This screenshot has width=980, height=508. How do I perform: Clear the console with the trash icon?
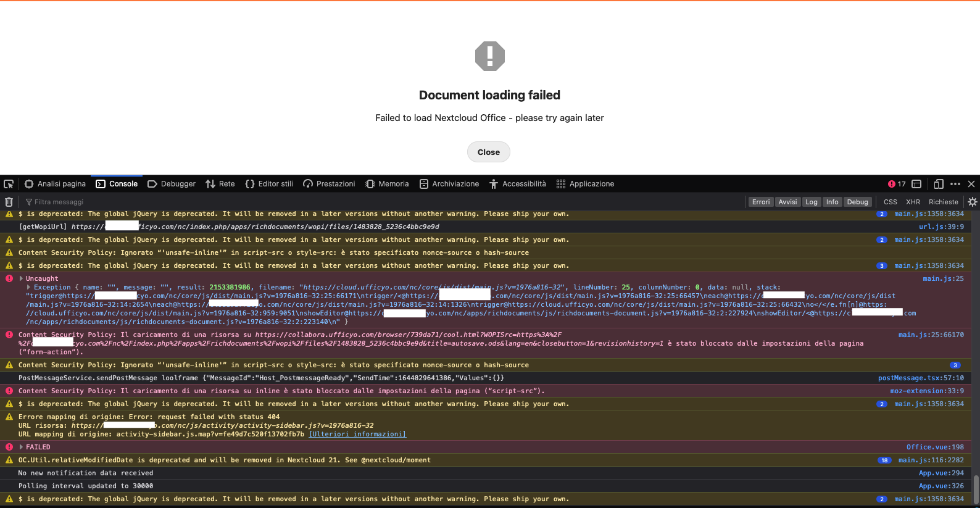(9, 202)
